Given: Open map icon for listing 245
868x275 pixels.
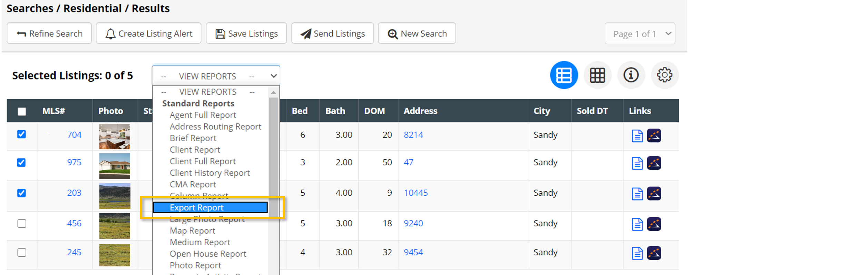Looking at the screenshot, I should 654,253.
